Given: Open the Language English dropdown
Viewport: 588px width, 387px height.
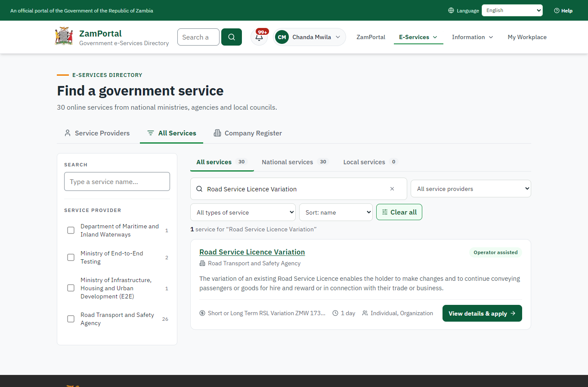Looking at the screenshot, I should coord(512,10).
